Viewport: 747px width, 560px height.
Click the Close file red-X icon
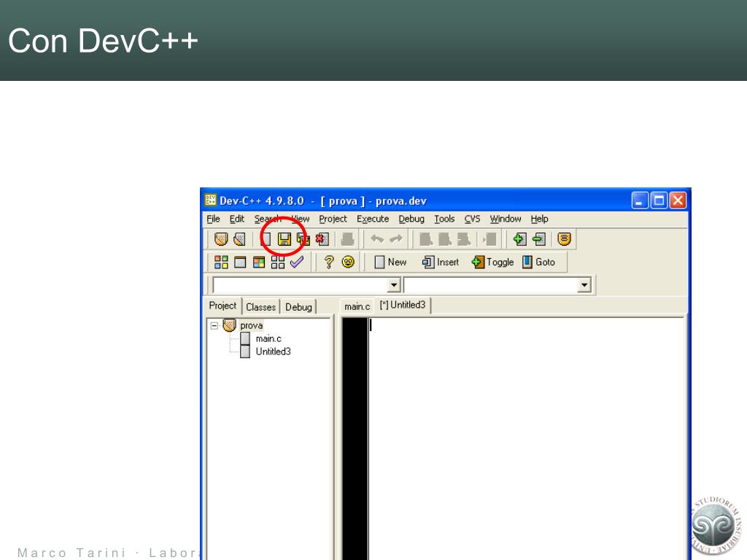(x=322, y=239)
